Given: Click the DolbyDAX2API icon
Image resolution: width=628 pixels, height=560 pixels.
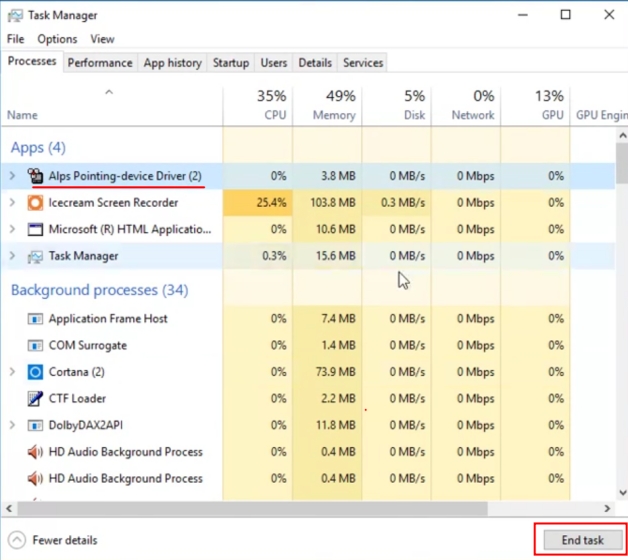Looking at the screenshot, I should tap(35, 425).
